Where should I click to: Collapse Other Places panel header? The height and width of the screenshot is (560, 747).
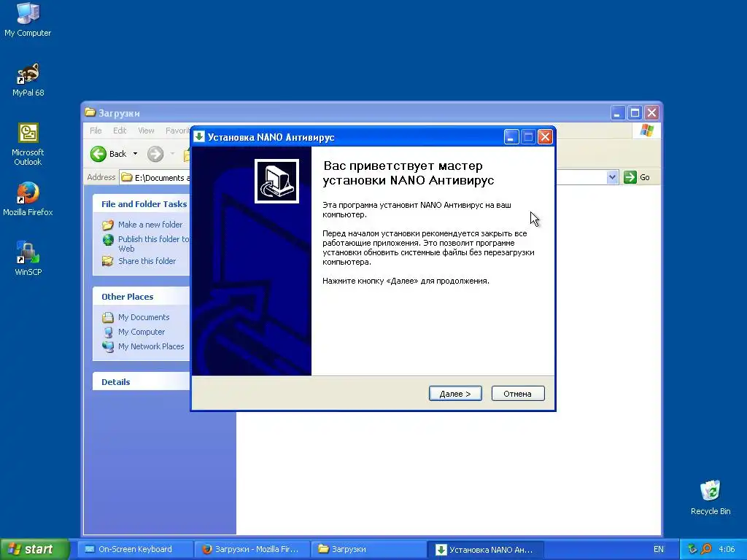coord(142,296)
